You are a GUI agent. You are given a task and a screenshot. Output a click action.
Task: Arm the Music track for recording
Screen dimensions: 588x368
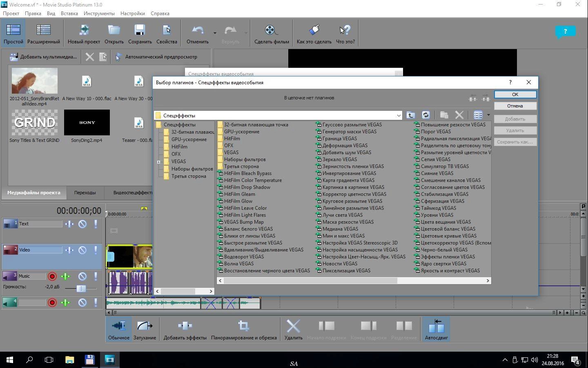click(x=52, y=276)
